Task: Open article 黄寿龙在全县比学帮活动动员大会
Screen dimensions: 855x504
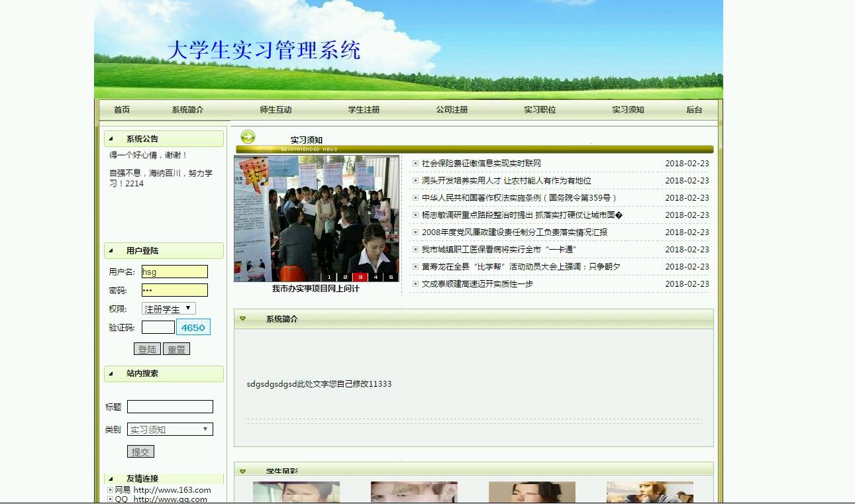Action: click(521, 267)
